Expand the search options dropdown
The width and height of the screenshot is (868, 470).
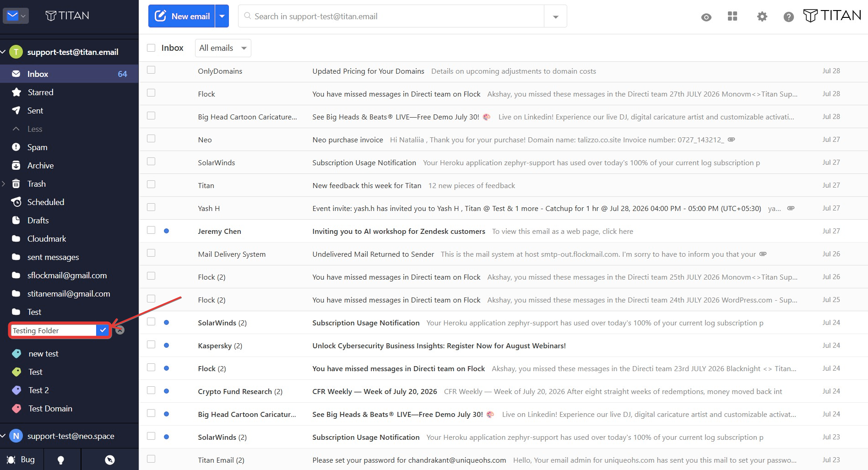pyautogui.click(x=555, y=16)
